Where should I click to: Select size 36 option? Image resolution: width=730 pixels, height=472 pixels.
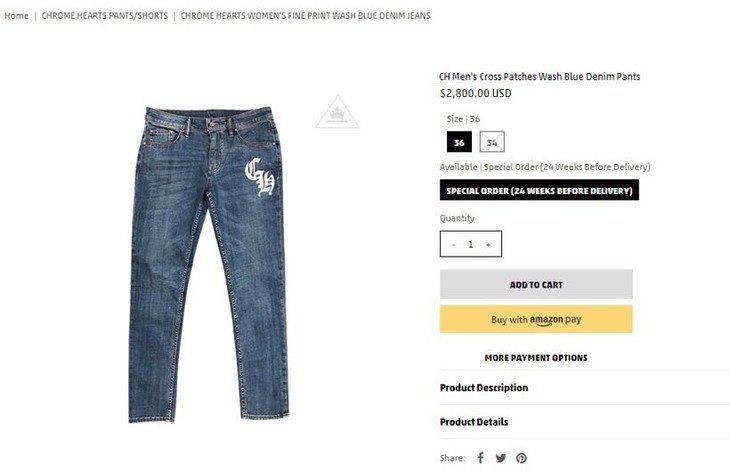(x=459, y=142)
